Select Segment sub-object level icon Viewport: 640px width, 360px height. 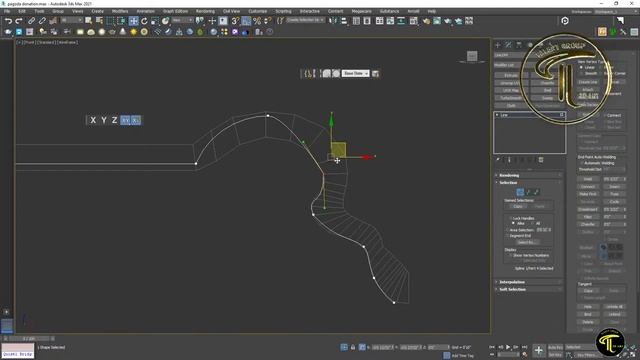click(528, 192)
